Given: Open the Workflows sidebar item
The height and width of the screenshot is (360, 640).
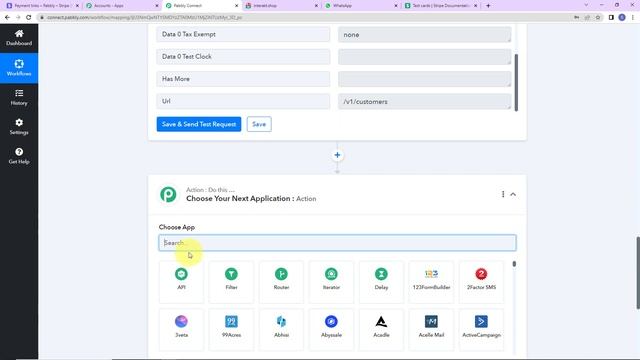Looking at the screenshot, I should (x=19, y=68).
